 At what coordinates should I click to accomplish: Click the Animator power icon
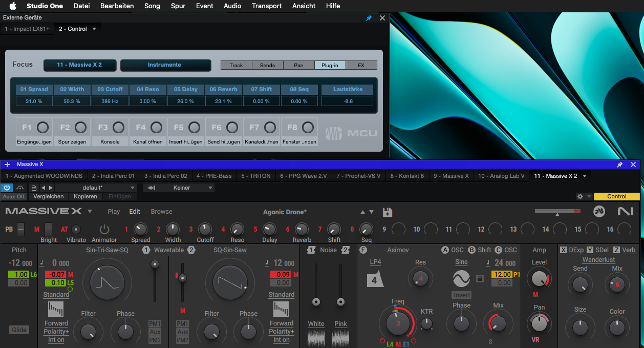pos(104,229)
